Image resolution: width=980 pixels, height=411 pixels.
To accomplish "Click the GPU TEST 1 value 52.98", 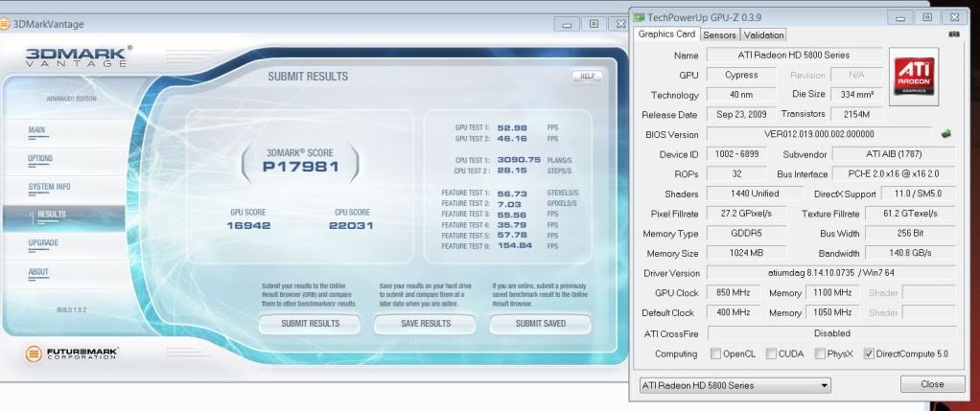I will click(512, 127).
